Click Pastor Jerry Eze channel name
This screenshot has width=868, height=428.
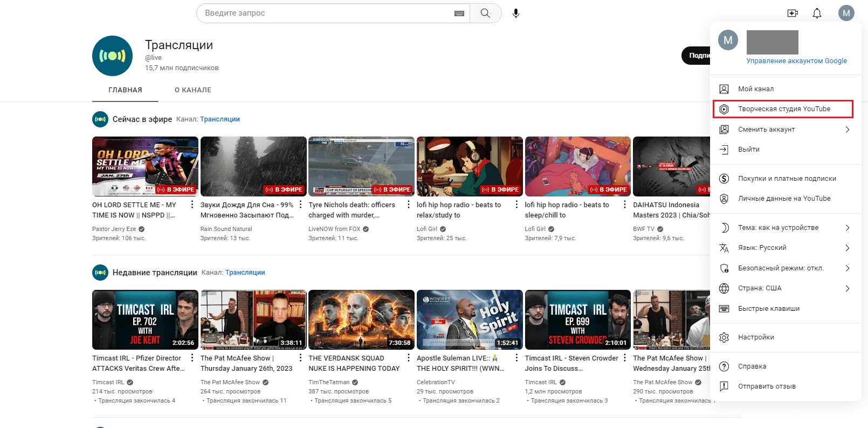[114, 229]
